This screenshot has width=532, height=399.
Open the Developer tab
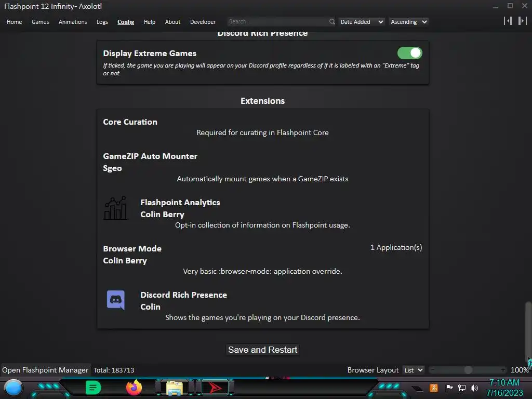coord(203,22)
